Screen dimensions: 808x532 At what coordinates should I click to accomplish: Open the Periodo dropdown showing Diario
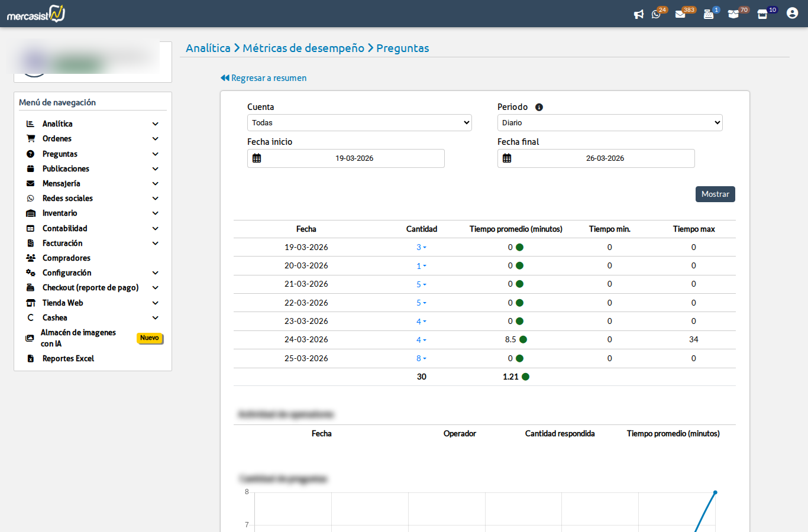point(609,123)
